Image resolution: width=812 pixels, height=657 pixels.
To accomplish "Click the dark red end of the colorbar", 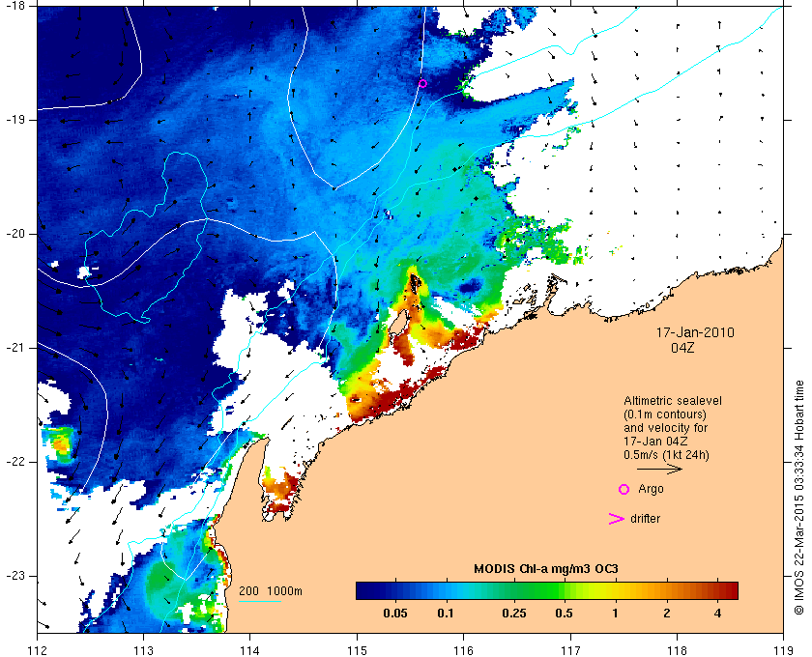I will coord(729,590).
